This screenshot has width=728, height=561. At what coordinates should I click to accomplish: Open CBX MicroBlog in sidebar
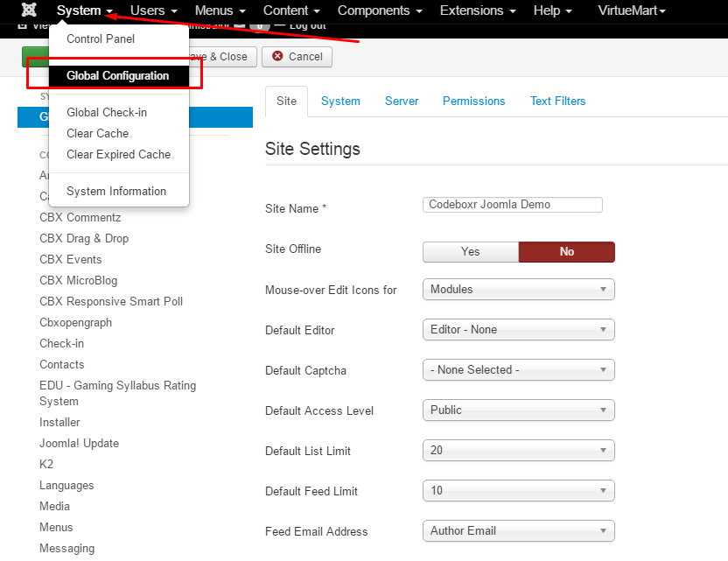click(x=79, y=280)
